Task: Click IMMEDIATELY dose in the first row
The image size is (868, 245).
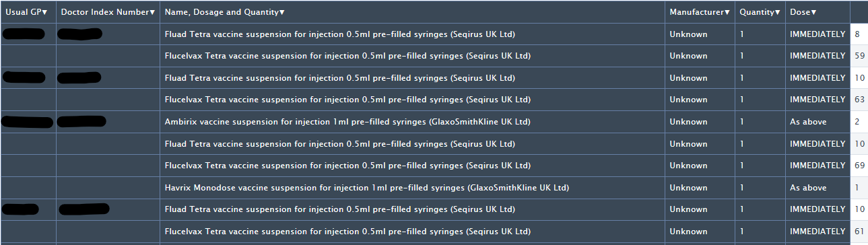Action: [x=817, y=34]
